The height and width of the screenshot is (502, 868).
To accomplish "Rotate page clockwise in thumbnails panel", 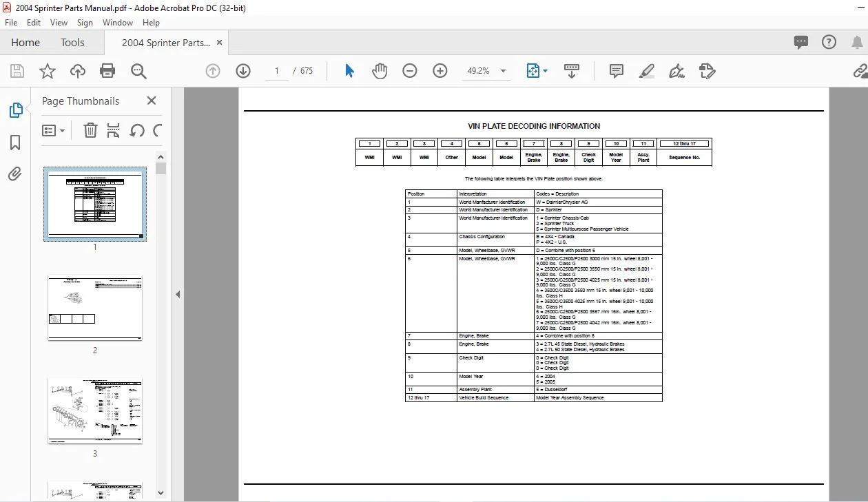I will [158, 130].
